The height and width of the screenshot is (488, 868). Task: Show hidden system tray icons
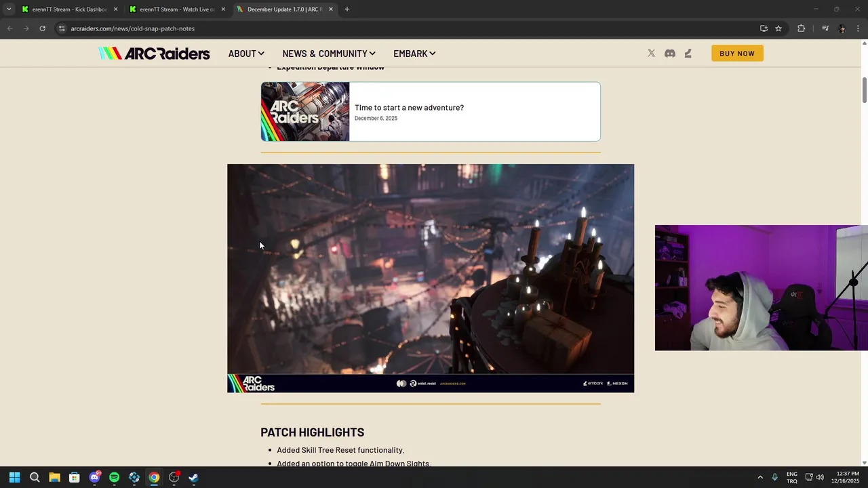click(760, 477)
